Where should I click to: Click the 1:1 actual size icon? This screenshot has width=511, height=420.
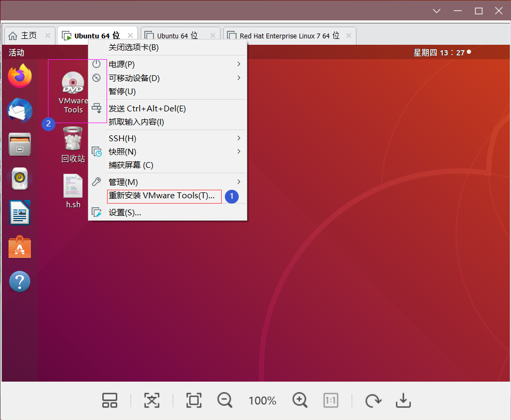[331, 400]
